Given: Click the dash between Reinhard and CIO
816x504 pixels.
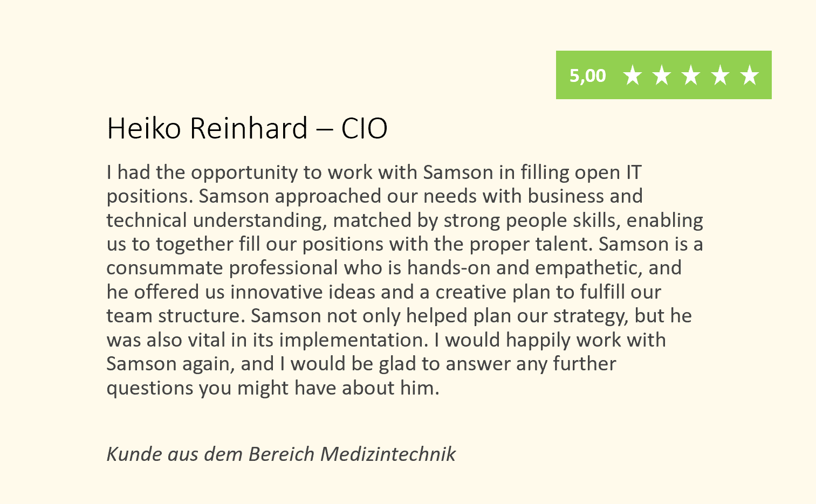Looking at the screenshot, I should 325,130.
